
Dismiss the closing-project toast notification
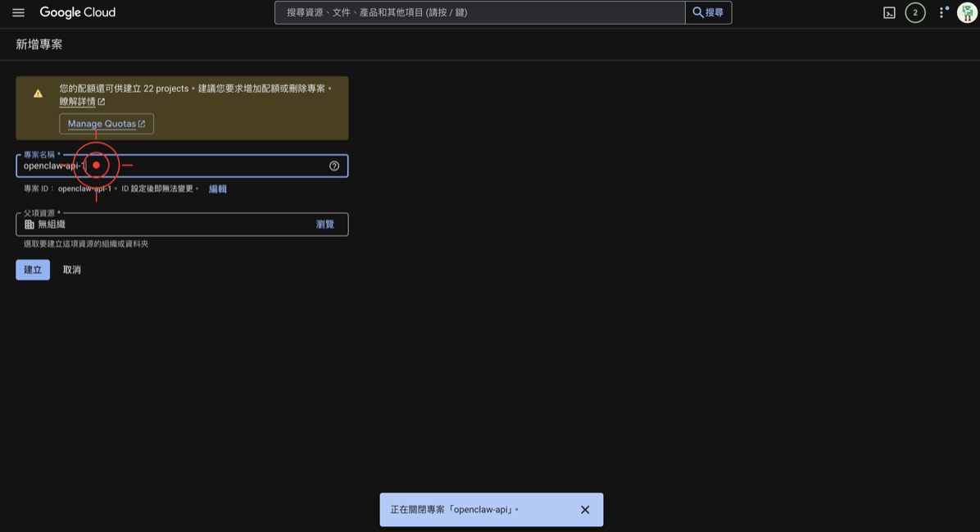point(584,509)
